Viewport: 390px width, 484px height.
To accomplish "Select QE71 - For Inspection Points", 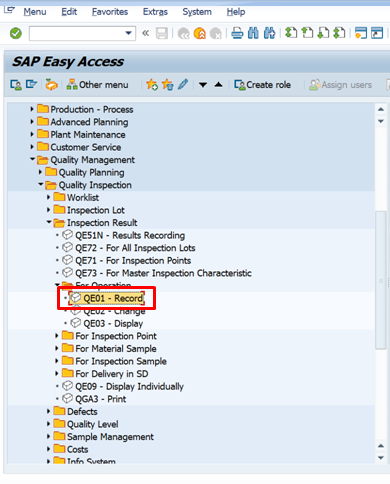I will point(133,261).
